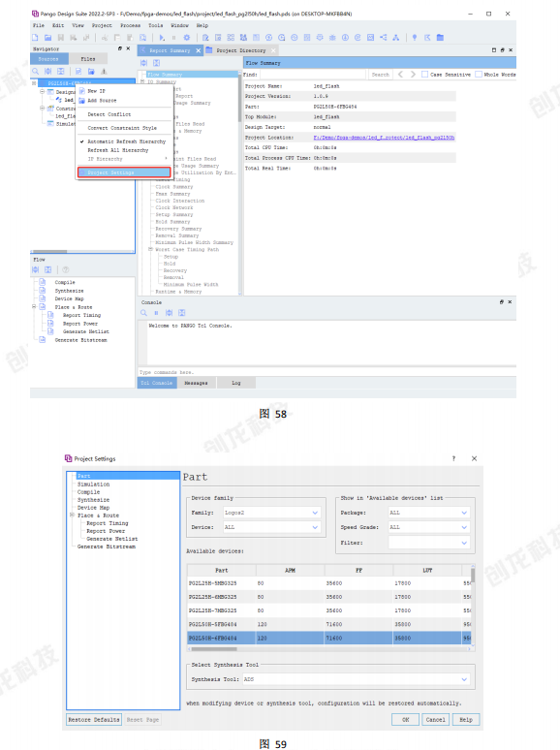Collapse Place & Route in Flow panel

pos(34,306)
